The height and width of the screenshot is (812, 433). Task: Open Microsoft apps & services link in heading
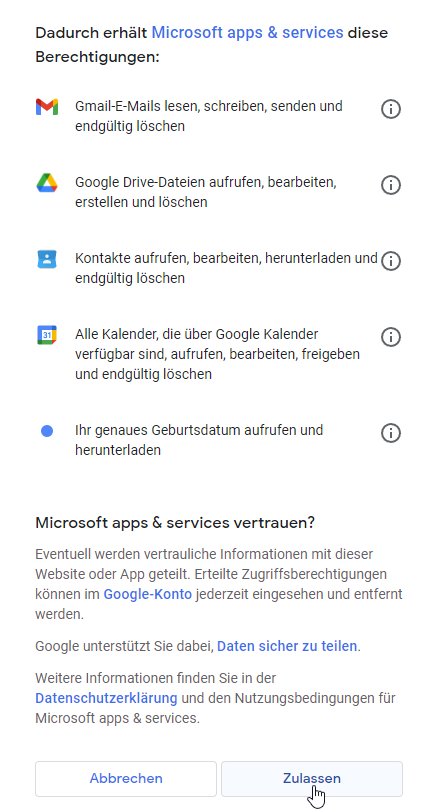248,33
